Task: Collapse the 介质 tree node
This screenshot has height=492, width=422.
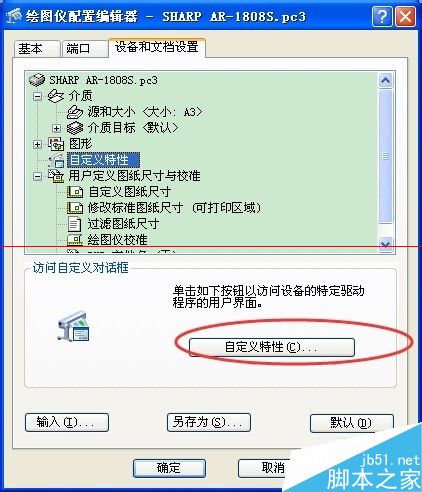Action: (38, 96)
